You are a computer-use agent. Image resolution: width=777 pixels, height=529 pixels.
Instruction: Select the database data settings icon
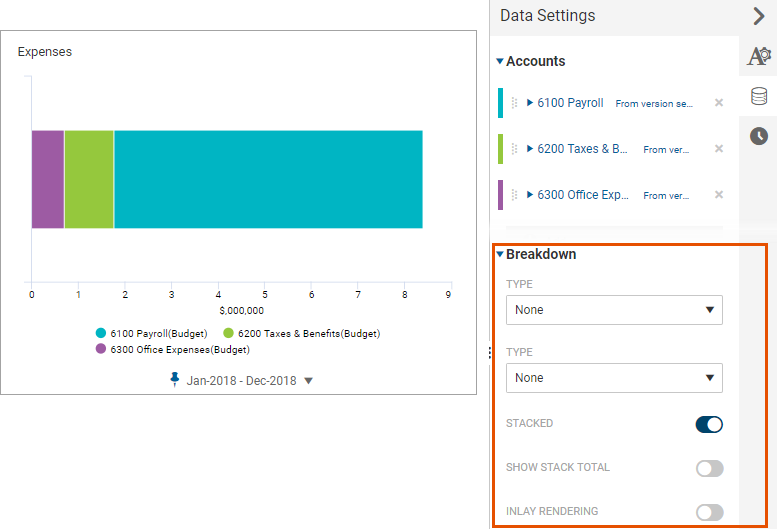[759, 96]
